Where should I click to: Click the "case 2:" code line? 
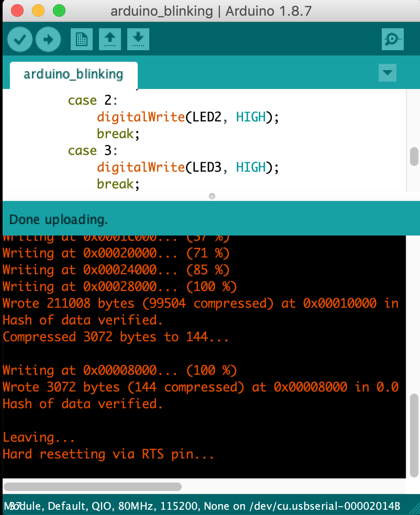93,100
